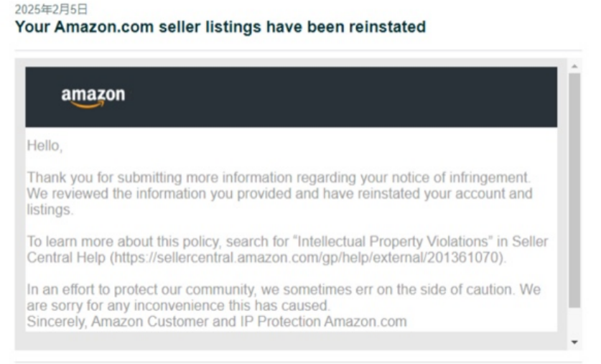The width and height of the screenshot is (601, 364).
Task: Click the word "listings." ending first paragraph
Action: pyautogui.click(x=50, y=210)
